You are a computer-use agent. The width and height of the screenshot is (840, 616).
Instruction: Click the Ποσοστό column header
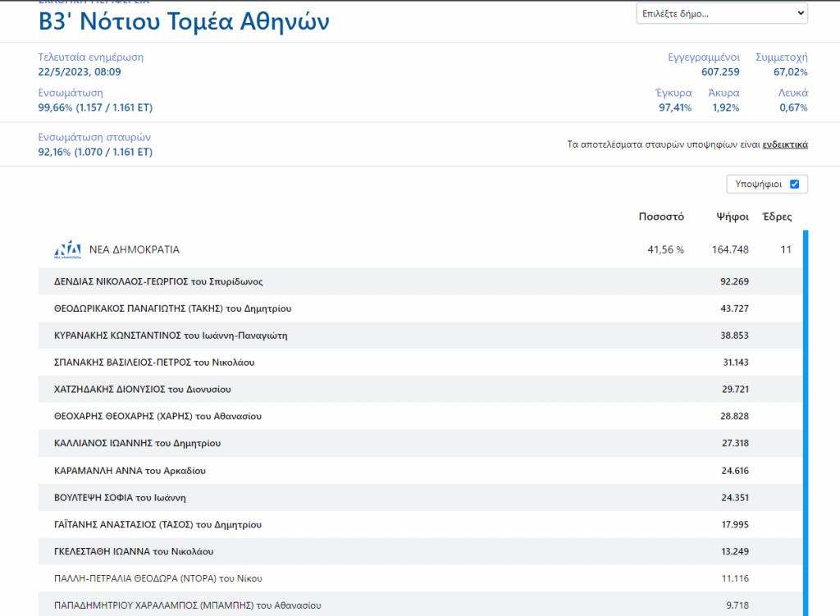(x=661, y=217)
